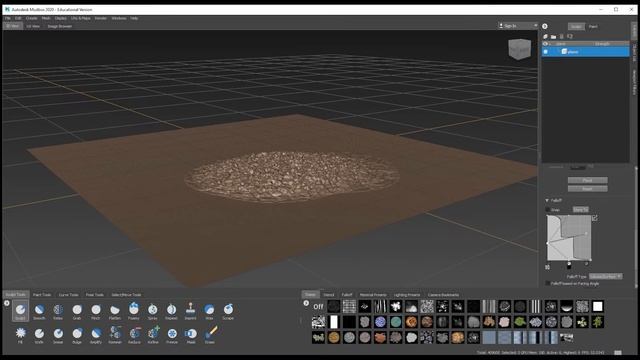Open the Sign In dropdown
This screenshot has height=360, width=640.
tap(518, 26)
